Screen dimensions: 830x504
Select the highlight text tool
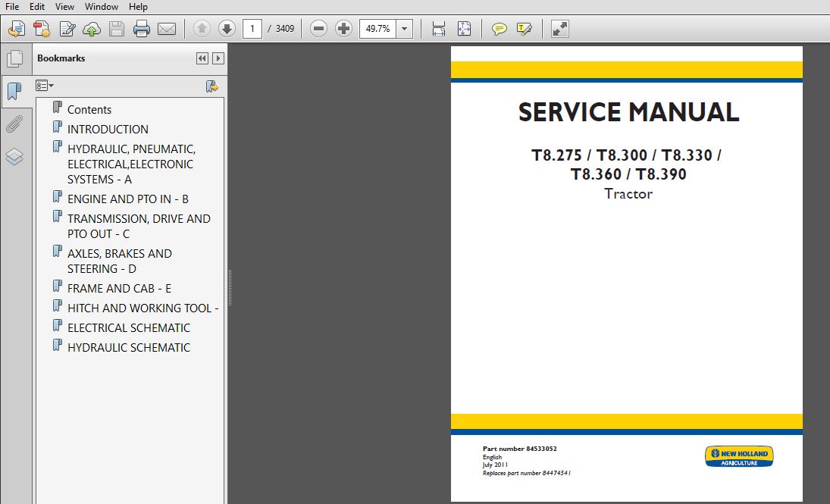524,29
